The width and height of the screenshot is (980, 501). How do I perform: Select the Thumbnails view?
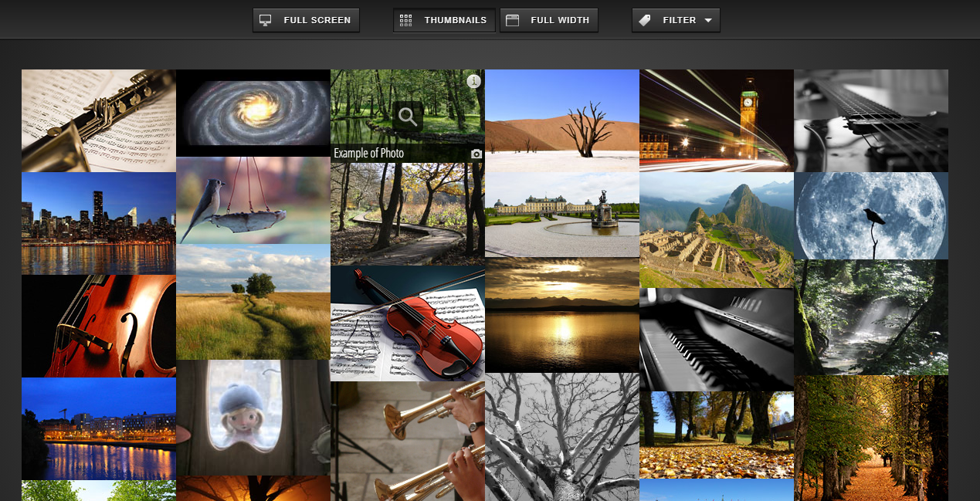click(445, 20)
